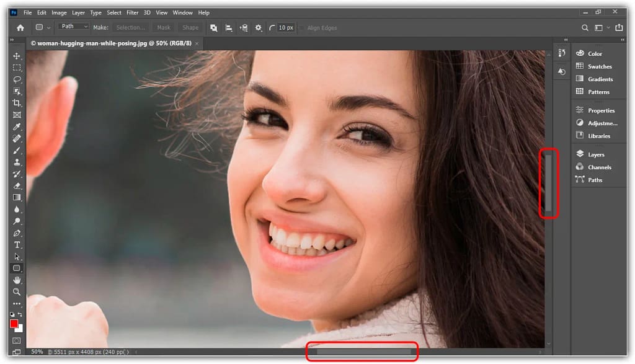
Task: Open the Path tool mode dropdown
Action: pyautogui.click(x=73, y=27)
